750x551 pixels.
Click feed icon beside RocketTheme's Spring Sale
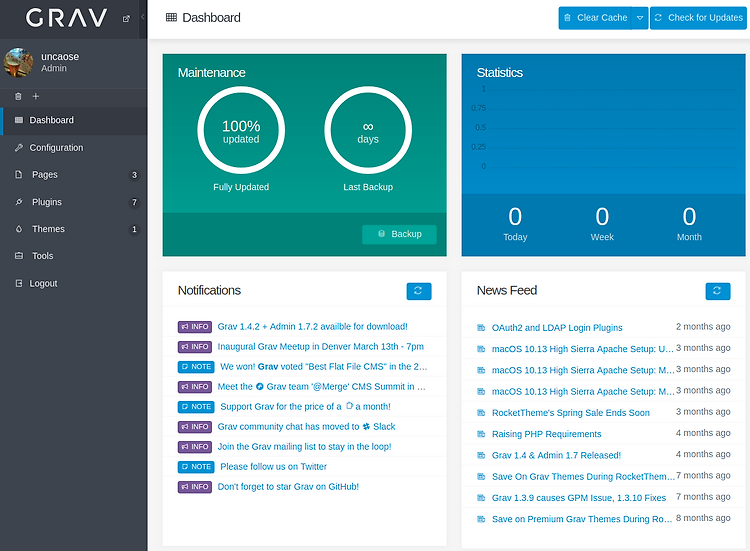pos(481,413)
